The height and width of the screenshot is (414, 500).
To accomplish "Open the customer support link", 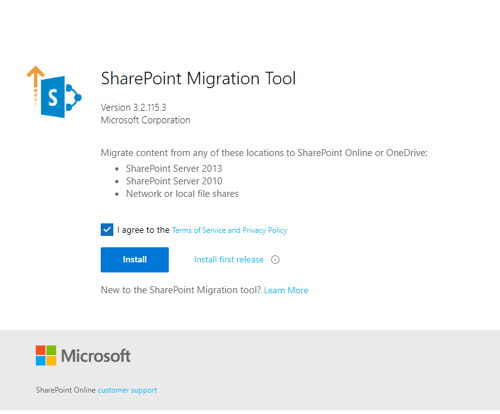I will coord(127,390).
